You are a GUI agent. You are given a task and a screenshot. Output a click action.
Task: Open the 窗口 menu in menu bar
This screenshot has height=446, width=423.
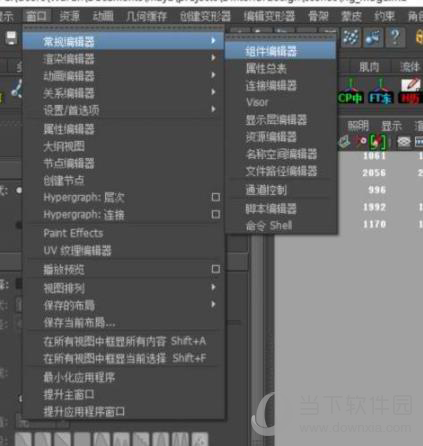[x=37, y=16]
